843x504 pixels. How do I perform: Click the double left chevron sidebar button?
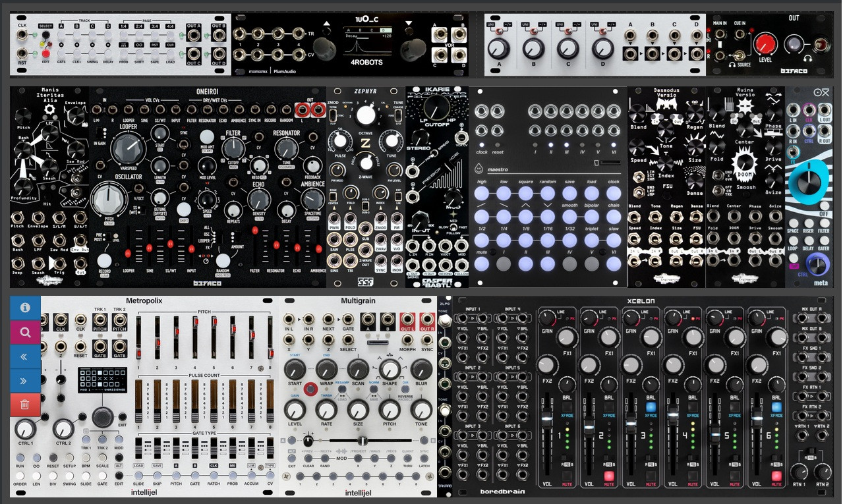[x=25, y=356]
